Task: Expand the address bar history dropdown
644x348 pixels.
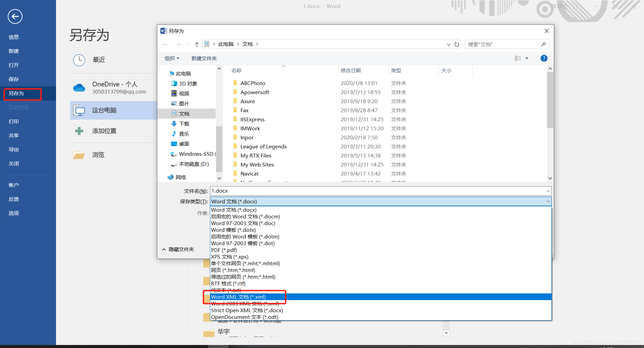Action: [x=448, y=44]
